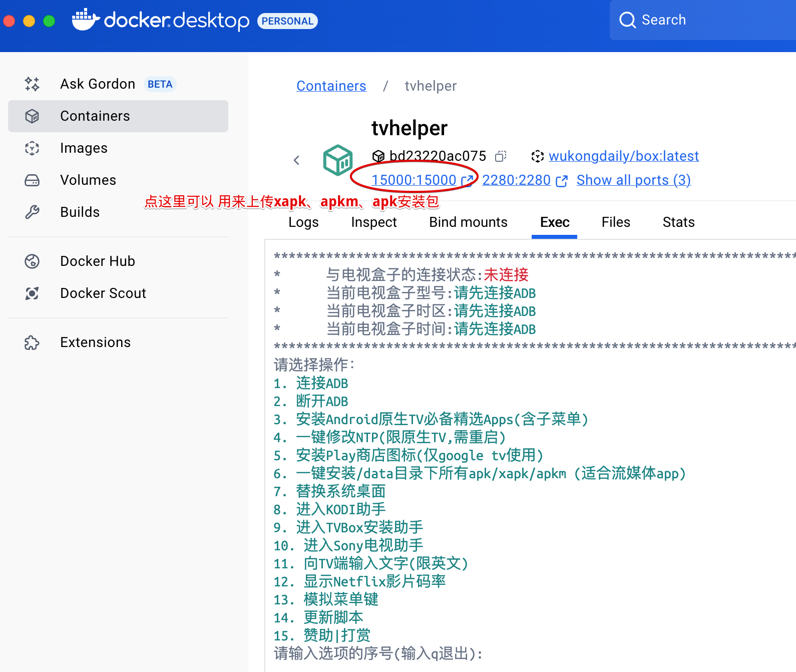Click terminal option 5. 安装Play商店图标

(x=408, y=456)
